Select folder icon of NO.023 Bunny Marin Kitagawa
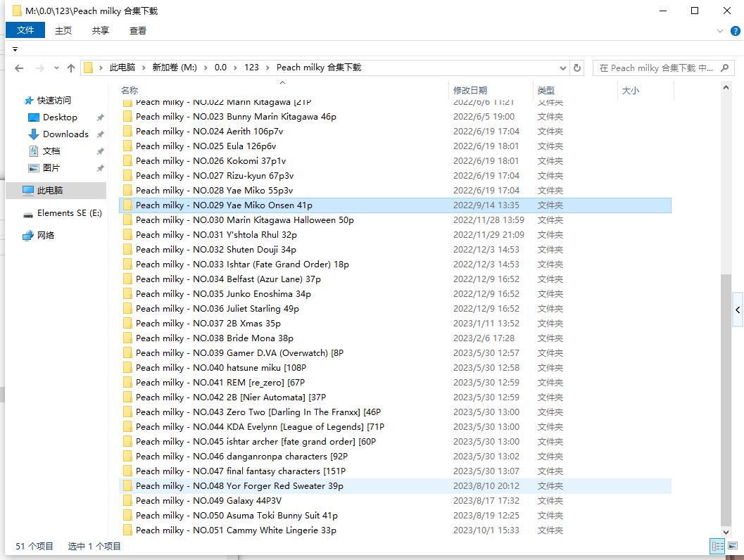This screenshot has width=744, height=560. 127,117
